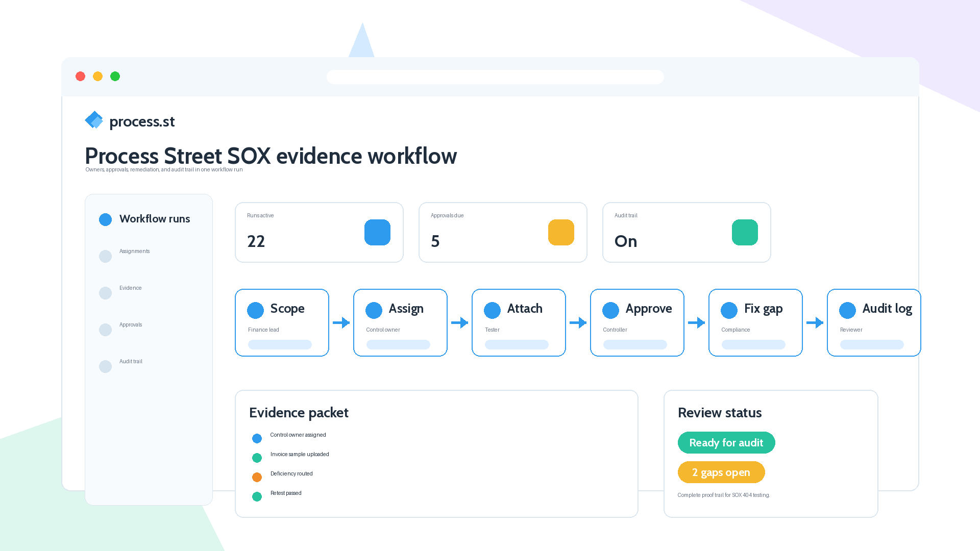The height and width of the screenshot is (551, 980).
Task: Click Complete proof trail for SOX 404 testing text
Action: (x=724, y=495)
